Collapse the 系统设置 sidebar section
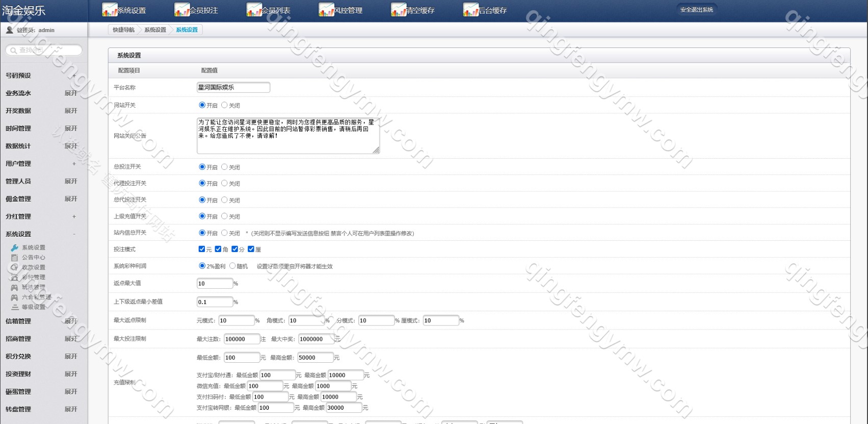 (74, 234)
